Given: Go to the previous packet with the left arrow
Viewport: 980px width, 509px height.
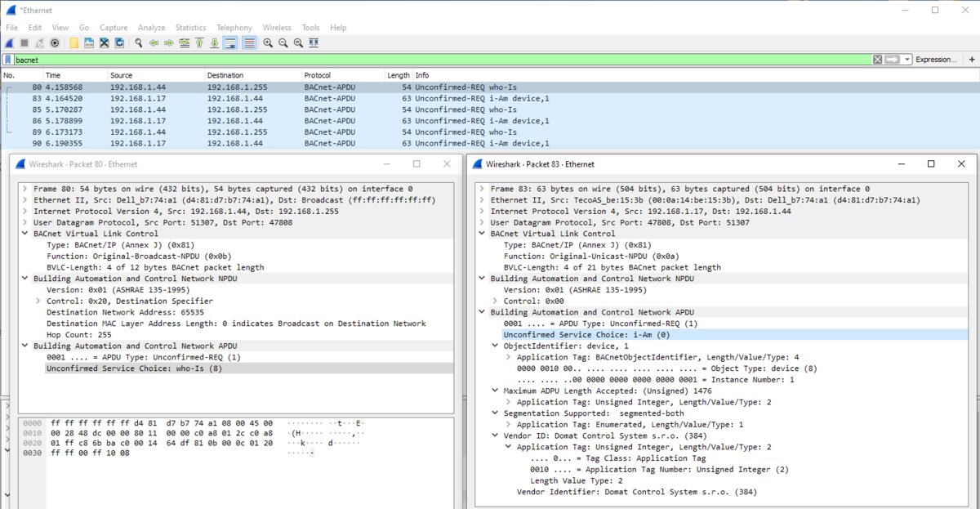Looking at the screenshot, I should coord(154,43).
